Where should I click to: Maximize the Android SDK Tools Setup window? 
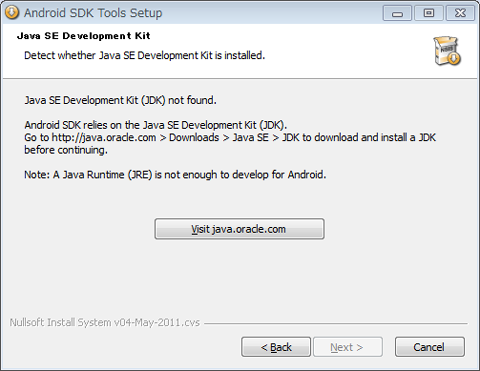(429, 13)
